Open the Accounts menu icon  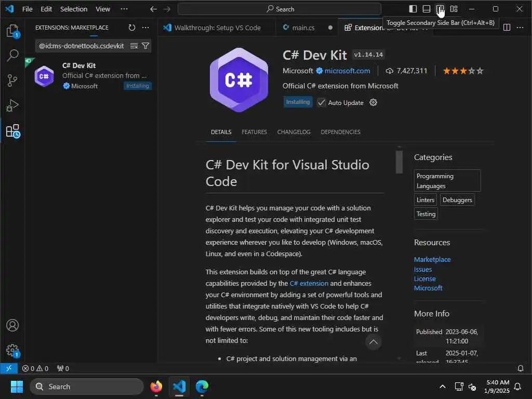(12, 325)
